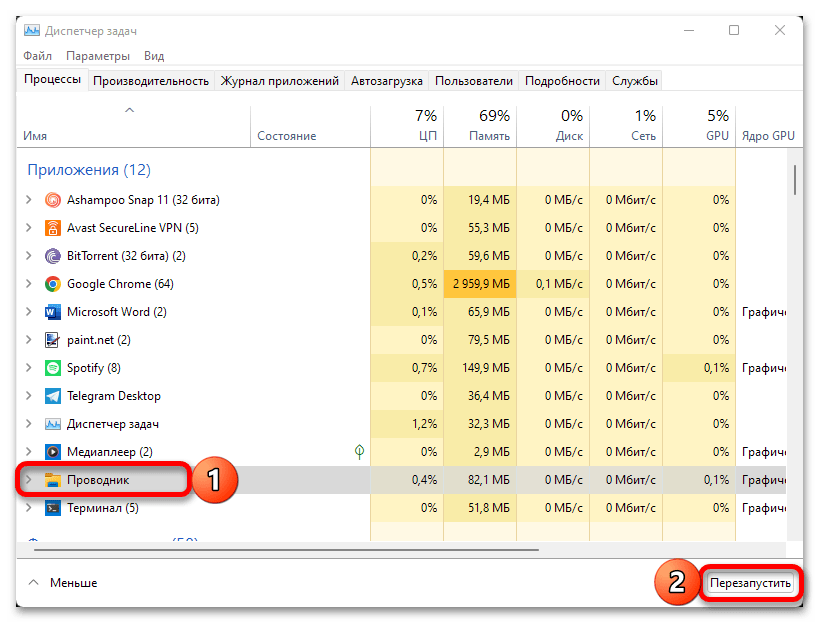Click the Google Chrome icon
Viewport: 819px width, 623px height.
53,284
